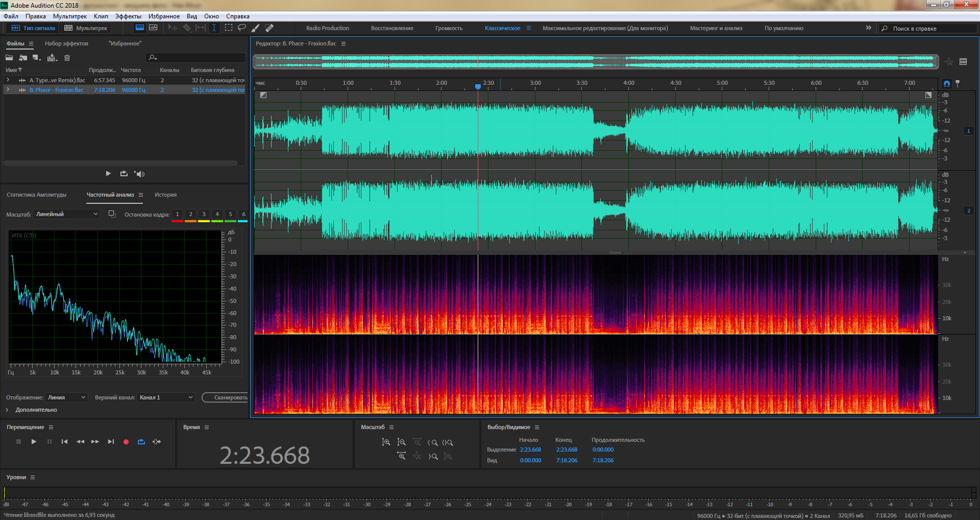Image resolution: width=980 pixels, height=520 pixels.
Task: Click the skip selection icon in transport
Action: tap(157, 442)
